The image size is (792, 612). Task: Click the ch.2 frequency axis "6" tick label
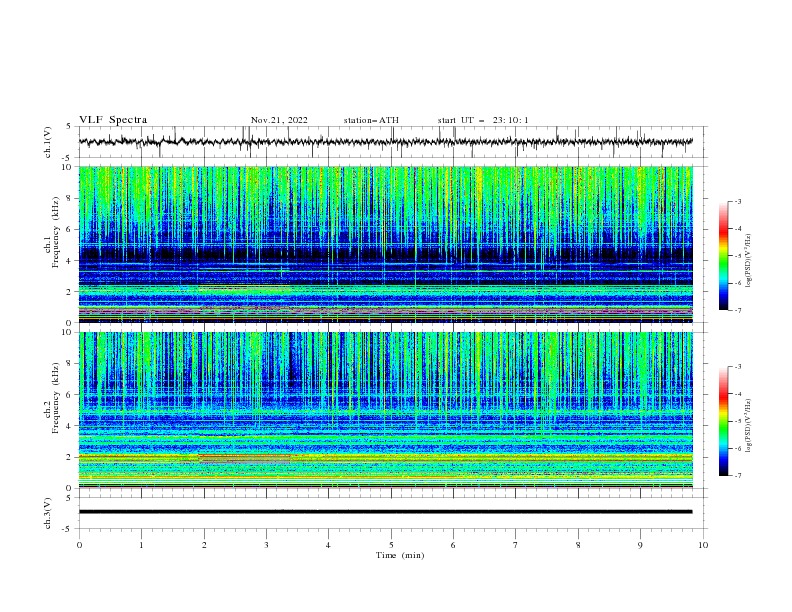point(69,395)
